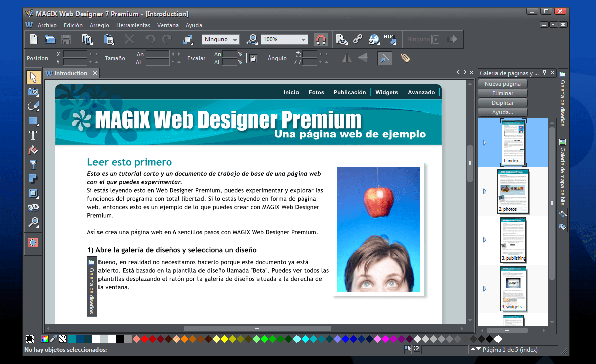Select the Selector arrow tool
The height and width of the screenshot is (364, 596).
pos(33,77)
